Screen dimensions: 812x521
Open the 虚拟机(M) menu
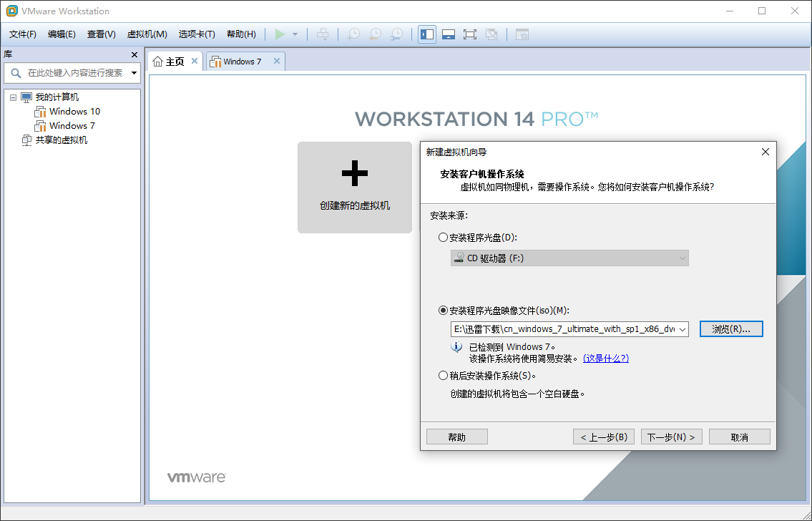click(147, 34)
